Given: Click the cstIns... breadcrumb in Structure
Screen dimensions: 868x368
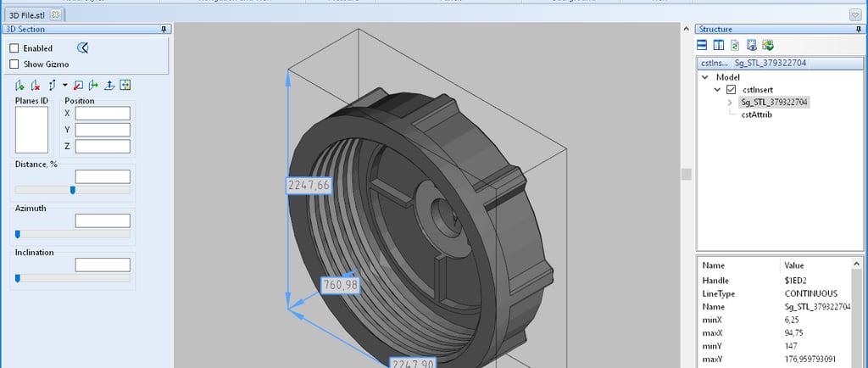Looking at the screenshot, I should click(x=715, y=63).
